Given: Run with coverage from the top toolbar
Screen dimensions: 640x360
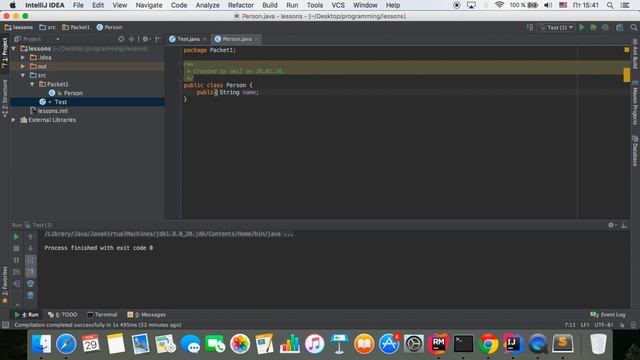Looking at the screenshot, I should (x=605, y=27).
